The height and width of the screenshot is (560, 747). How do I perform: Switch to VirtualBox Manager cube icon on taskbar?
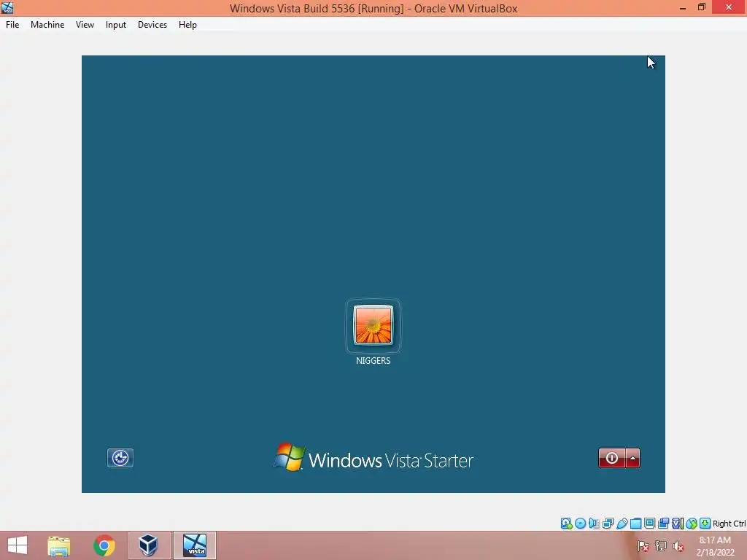149,545
